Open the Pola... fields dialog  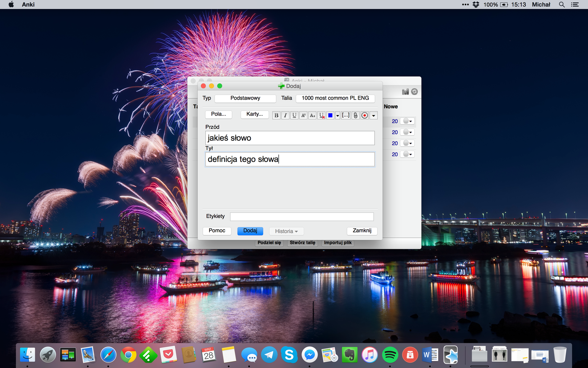point(218,114)
